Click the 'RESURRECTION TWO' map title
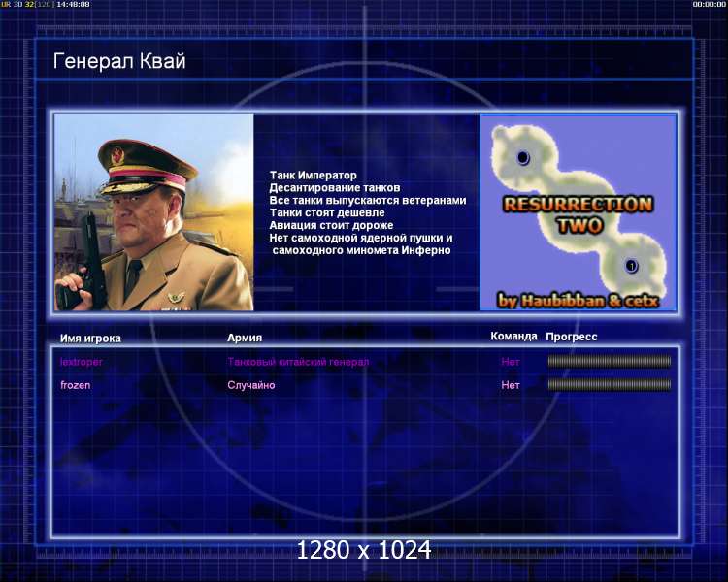Viewport: 728px width, 582px height. coord(579,215)
